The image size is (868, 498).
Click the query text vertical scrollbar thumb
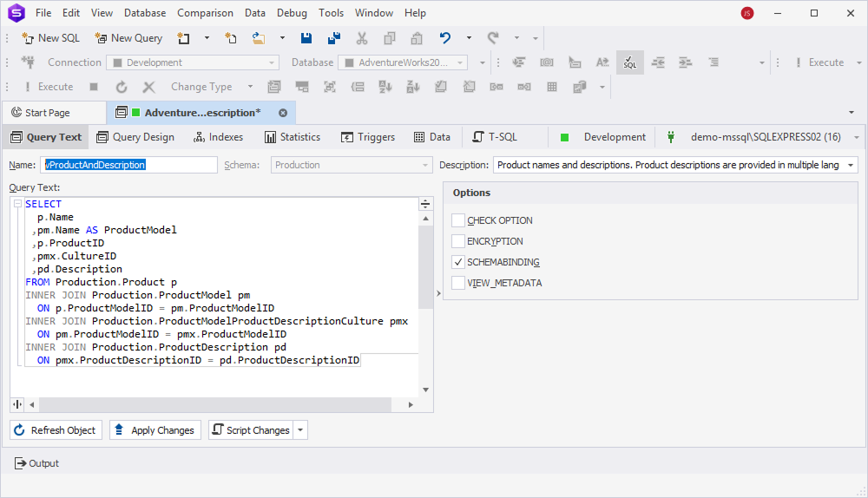click(425, 266)
